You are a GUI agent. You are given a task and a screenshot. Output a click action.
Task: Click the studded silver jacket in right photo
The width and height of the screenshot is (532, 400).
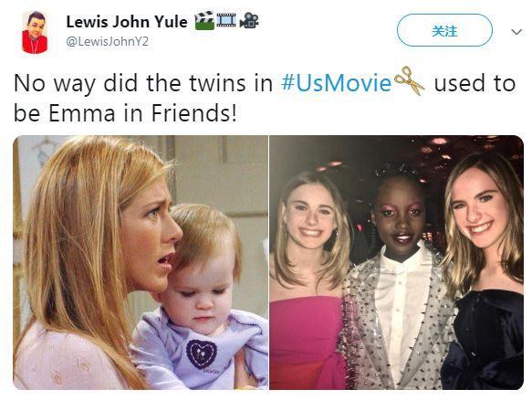tap(397, 326)
